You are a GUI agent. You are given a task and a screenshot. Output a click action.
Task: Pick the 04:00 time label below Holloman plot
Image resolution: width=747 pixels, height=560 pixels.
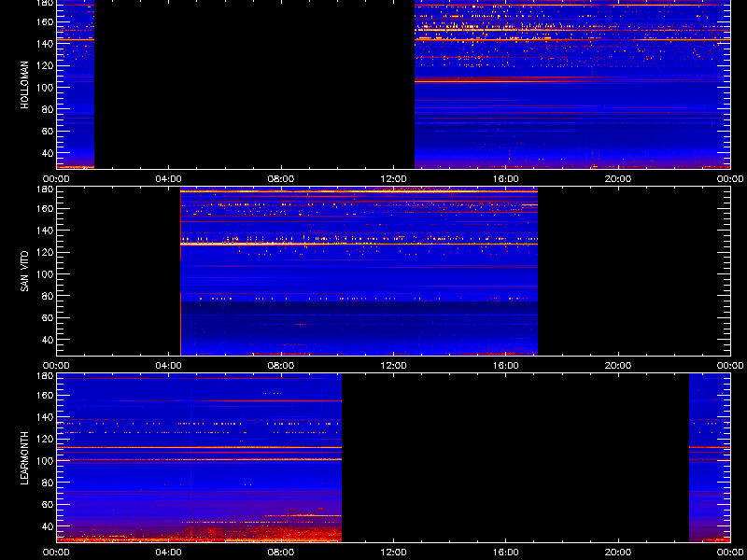pos(169,179)
